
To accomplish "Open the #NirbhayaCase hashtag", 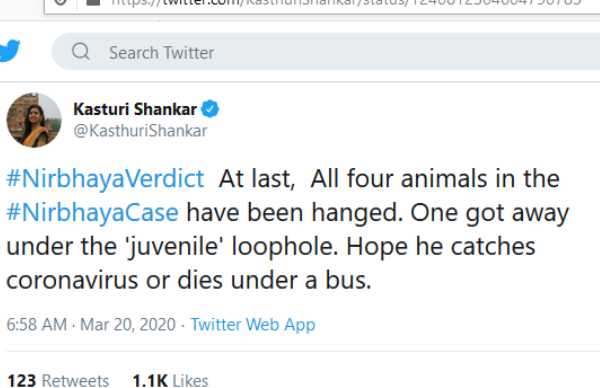I will [x=93, y=212].
